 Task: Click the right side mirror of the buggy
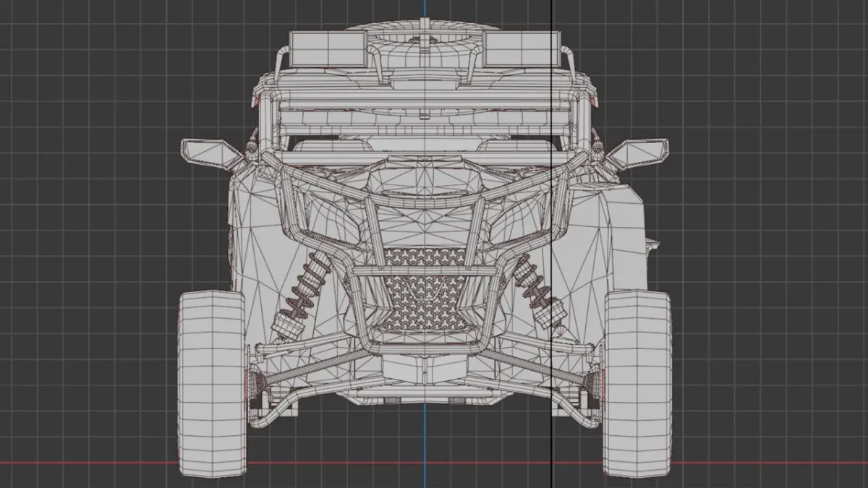coord(638,153)
